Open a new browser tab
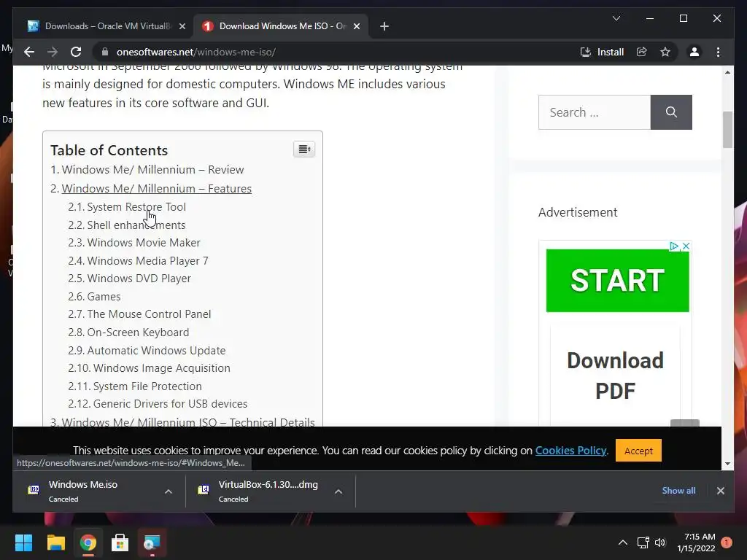747x560 pixels. (384, 26)
